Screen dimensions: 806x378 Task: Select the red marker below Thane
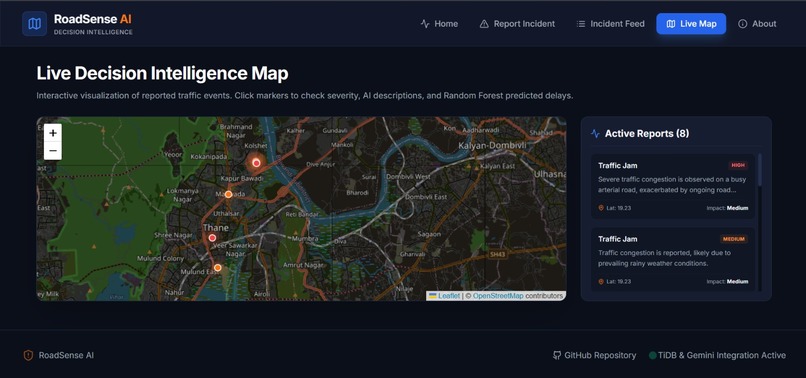tap(212, 238)
